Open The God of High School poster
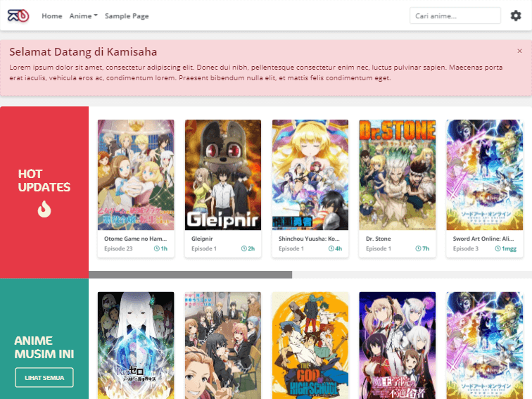Viewport: 532px width, 399px height. pyautogui.click(x=310, y=346)
